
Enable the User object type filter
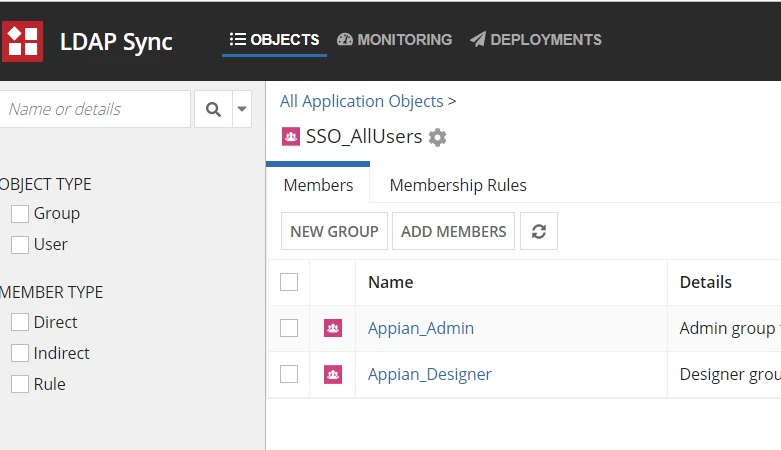point(20,245)
